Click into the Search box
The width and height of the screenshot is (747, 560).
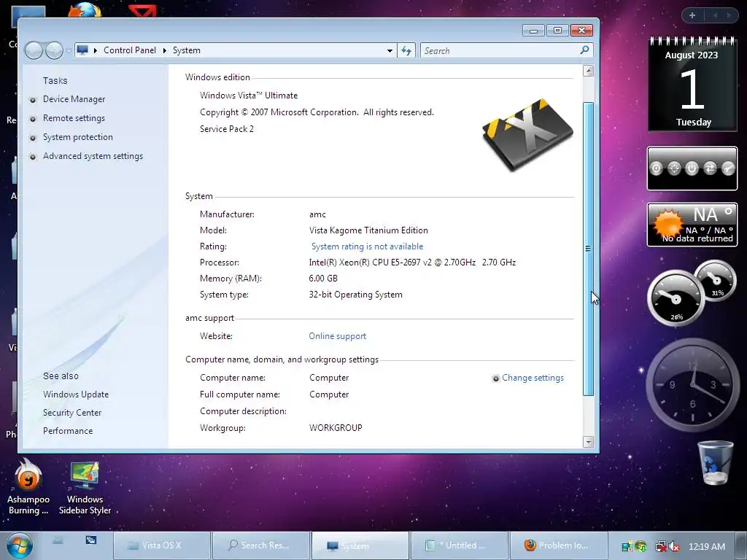pos(499,50)
